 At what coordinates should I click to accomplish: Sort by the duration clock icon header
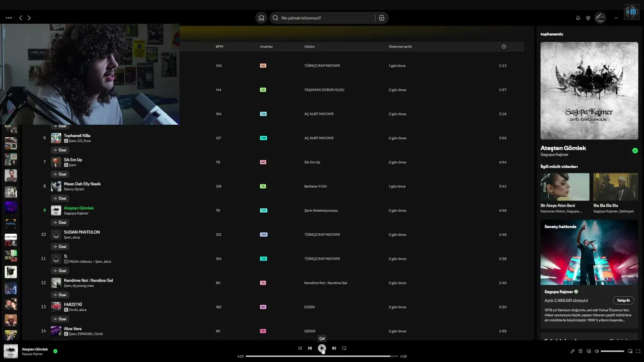tap(504, 47)
